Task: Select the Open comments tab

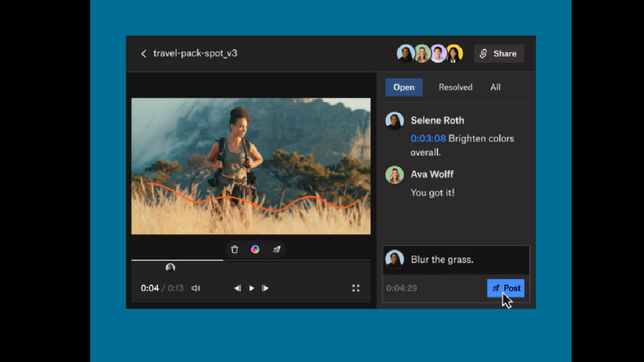Action: [x=404, y=87]
